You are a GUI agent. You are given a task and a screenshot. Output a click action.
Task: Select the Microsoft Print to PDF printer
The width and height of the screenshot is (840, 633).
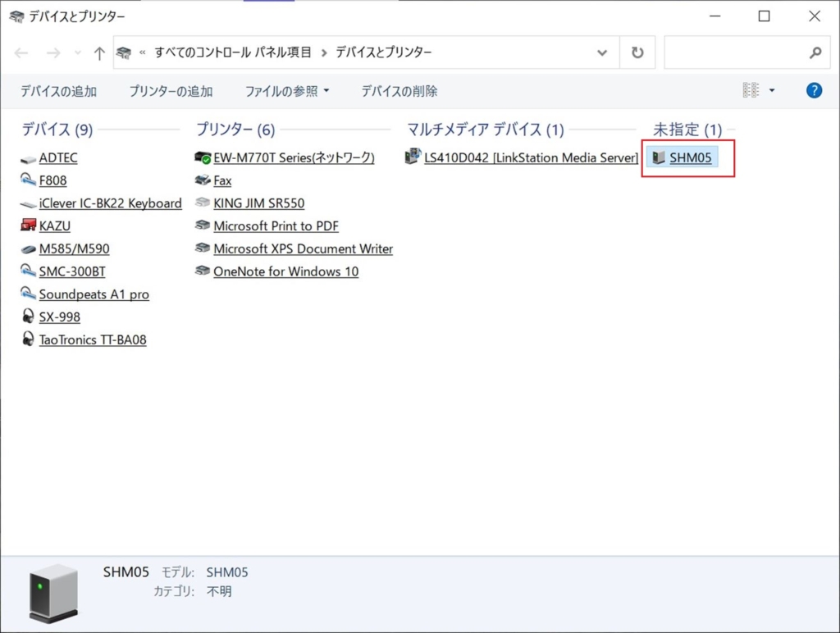(x=276, y=226)
